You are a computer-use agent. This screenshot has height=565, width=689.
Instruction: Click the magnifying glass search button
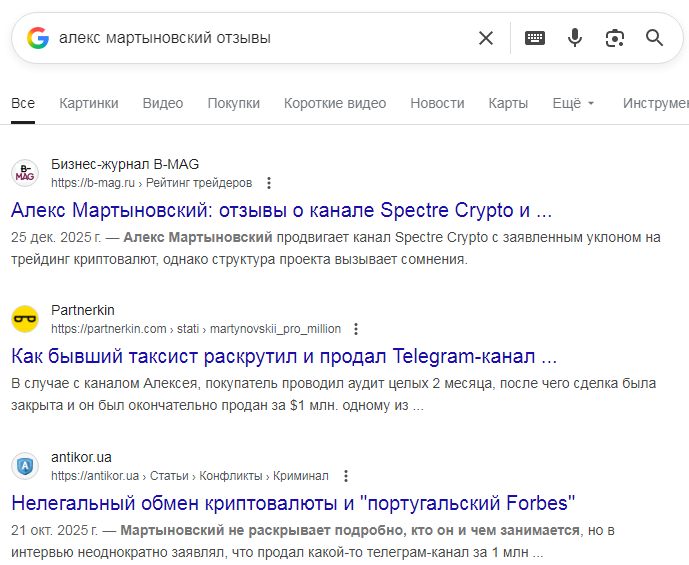coord(655,38)
